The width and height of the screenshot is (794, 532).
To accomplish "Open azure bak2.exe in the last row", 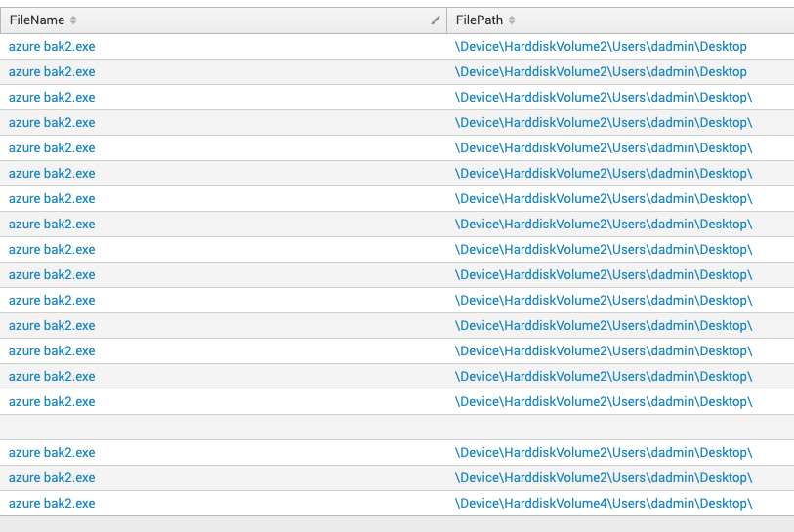I will [x=52, y=503].
